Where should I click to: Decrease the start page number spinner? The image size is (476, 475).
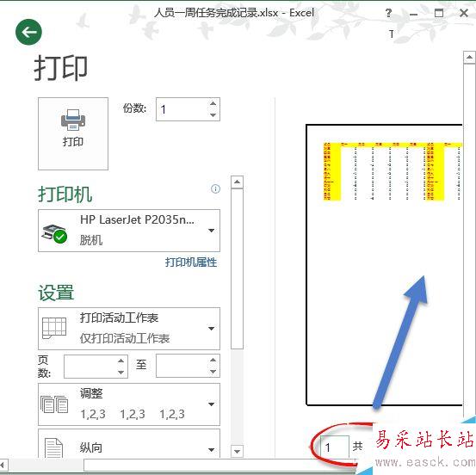click(x=121, y=372)
